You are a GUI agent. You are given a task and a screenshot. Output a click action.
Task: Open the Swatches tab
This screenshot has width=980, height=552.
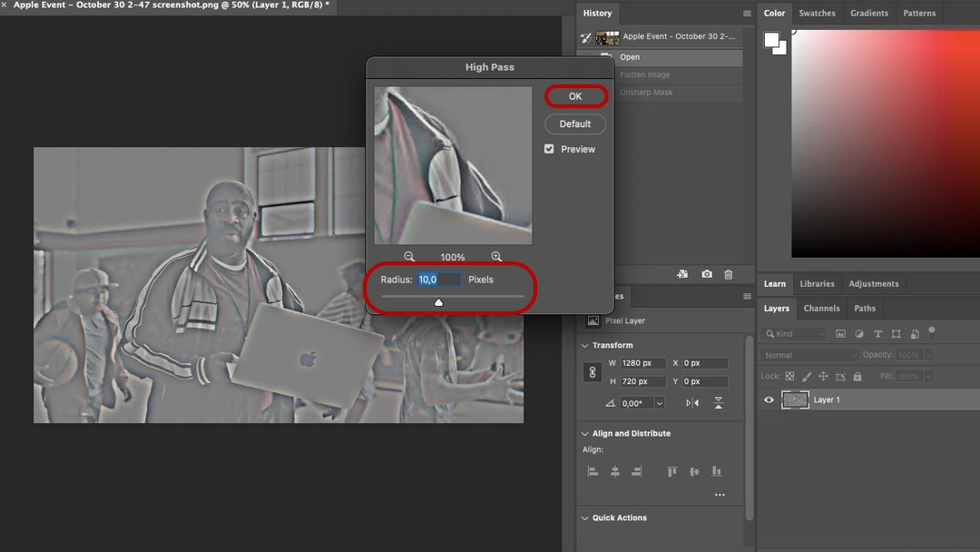coord(817,14)
